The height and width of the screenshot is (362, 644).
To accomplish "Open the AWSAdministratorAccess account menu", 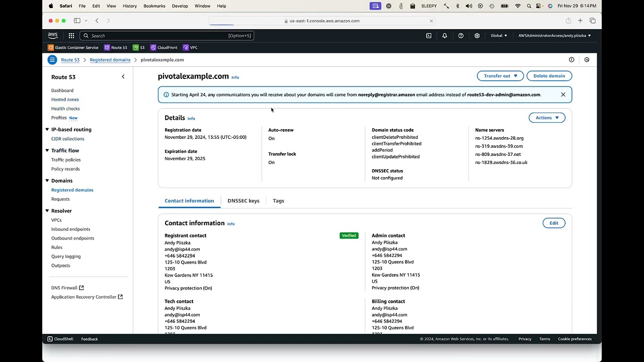I will click(x=554, y=36).
